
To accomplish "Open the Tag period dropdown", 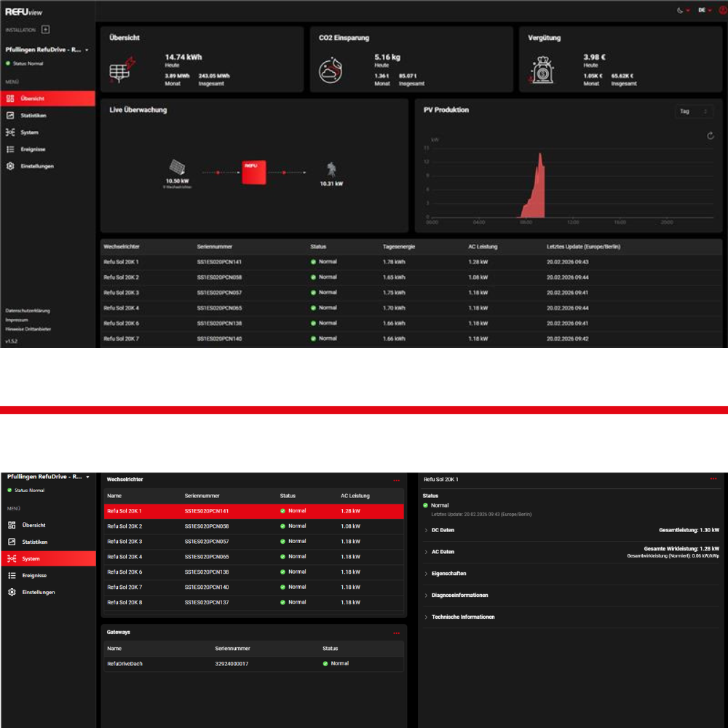I will click(694, 111).
